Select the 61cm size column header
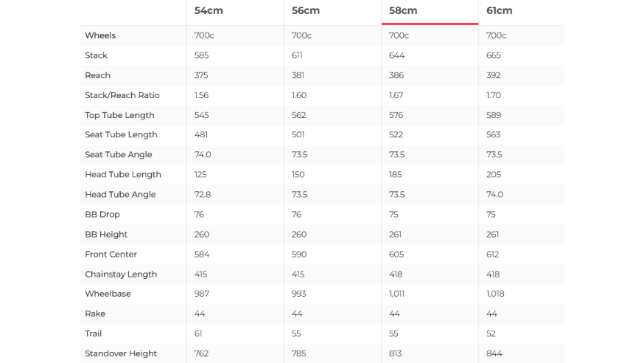 click(x=500, y=10)
